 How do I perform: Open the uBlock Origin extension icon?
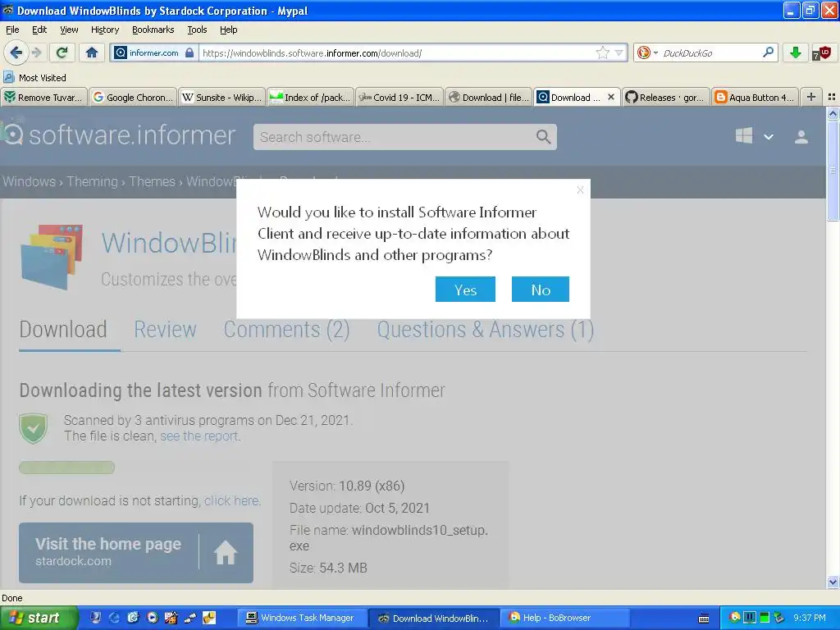(822, 52)
